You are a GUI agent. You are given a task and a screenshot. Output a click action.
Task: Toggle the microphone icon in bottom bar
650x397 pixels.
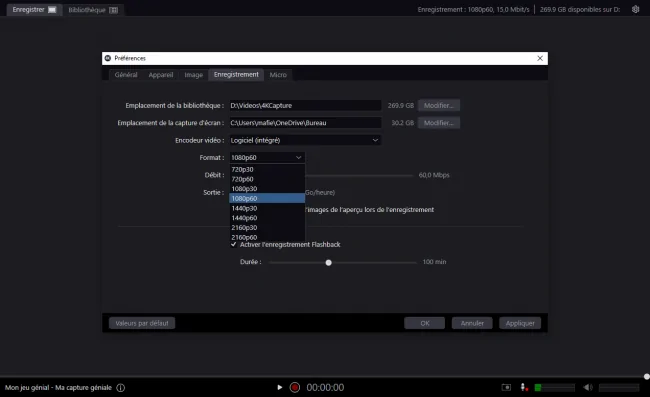(524, 387)
